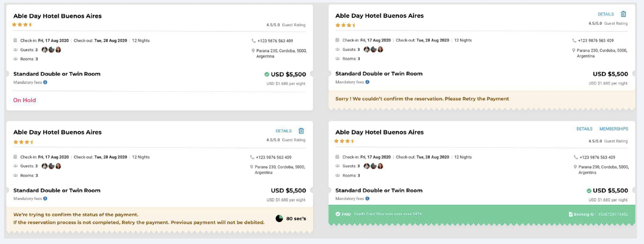Click the trash icon on the Retry Payment card
This screenshot has height=244, width=644.
(x=624, y=14)
